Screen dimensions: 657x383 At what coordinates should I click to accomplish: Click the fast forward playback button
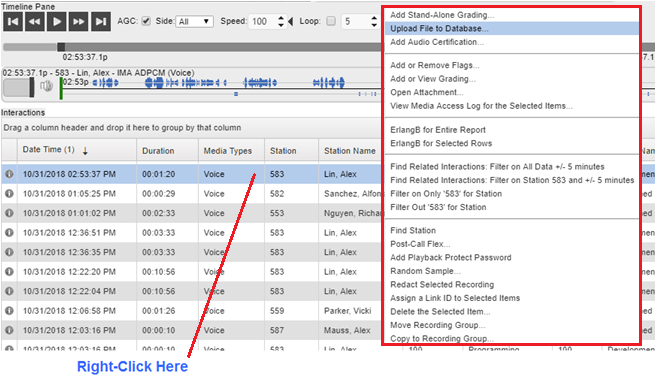pos(78,21)
